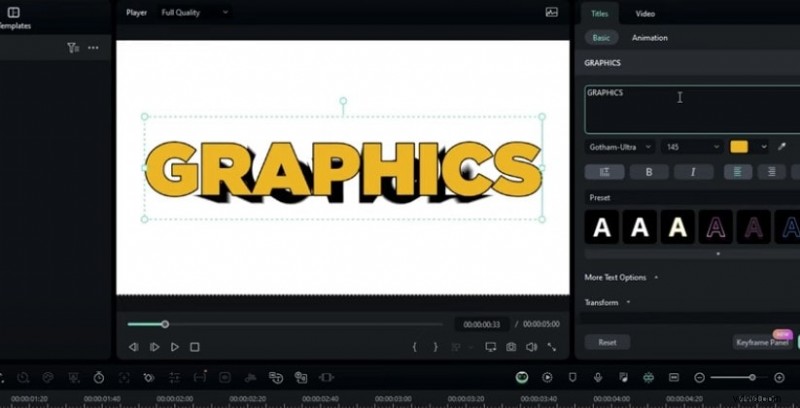Expand More Text Options section
This screenshot has width=800, height=408.
[x=621, y=277]
